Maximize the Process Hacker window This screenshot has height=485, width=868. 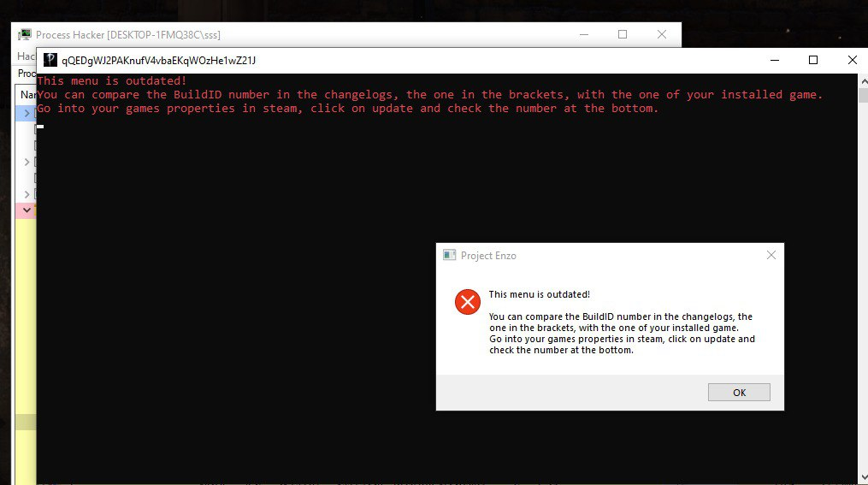click(623, 34)
